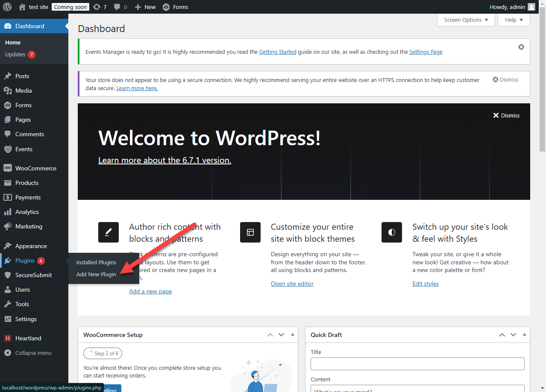
Task: Select Installed Plugins from flyout menu
Action: 96,262
